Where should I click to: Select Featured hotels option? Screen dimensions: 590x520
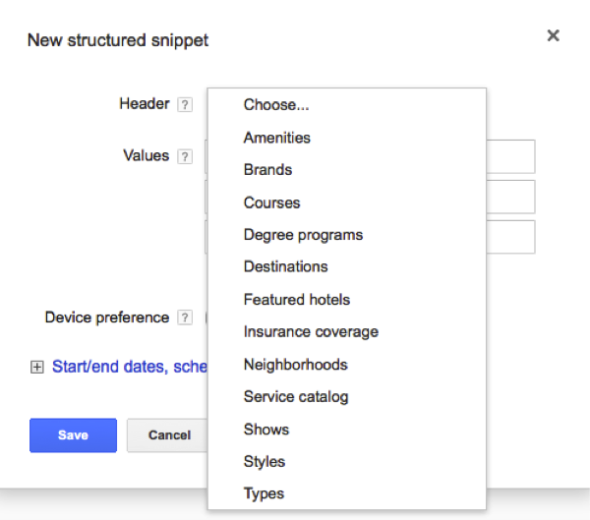click(x=347, y=300)
